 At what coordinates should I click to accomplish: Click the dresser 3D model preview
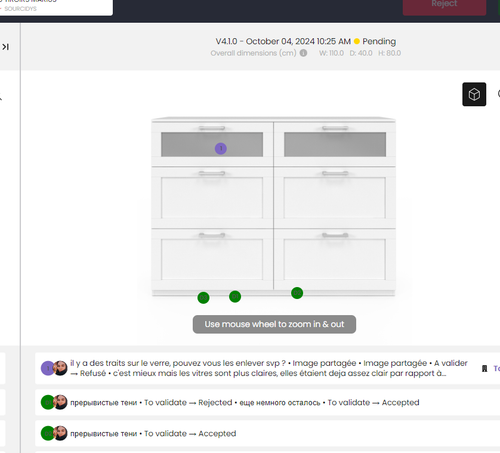[x=273, y=207]
